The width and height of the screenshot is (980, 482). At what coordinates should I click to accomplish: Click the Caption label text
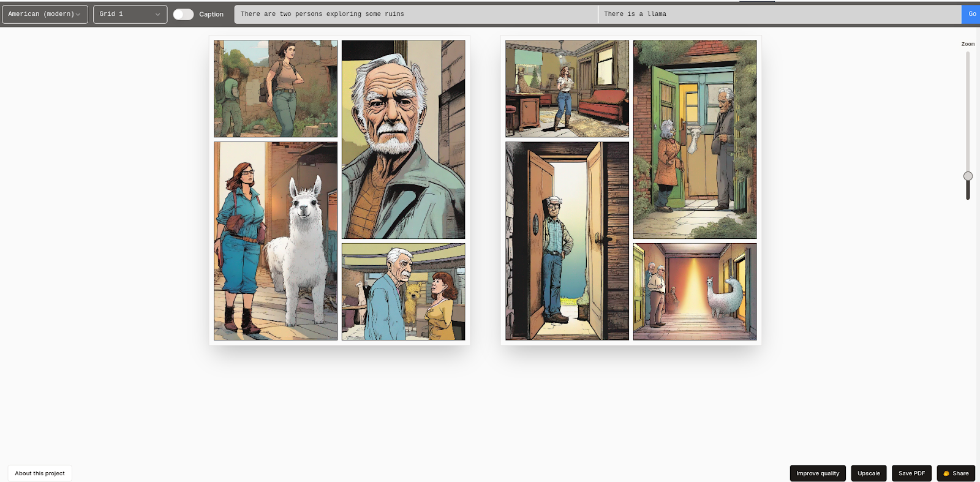click(211, 14)
